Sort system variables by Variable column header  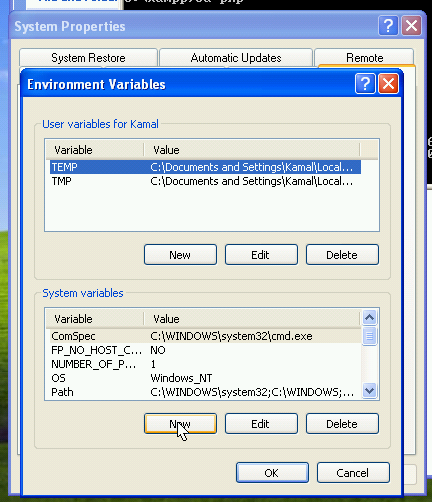click(x=95, y=319)
